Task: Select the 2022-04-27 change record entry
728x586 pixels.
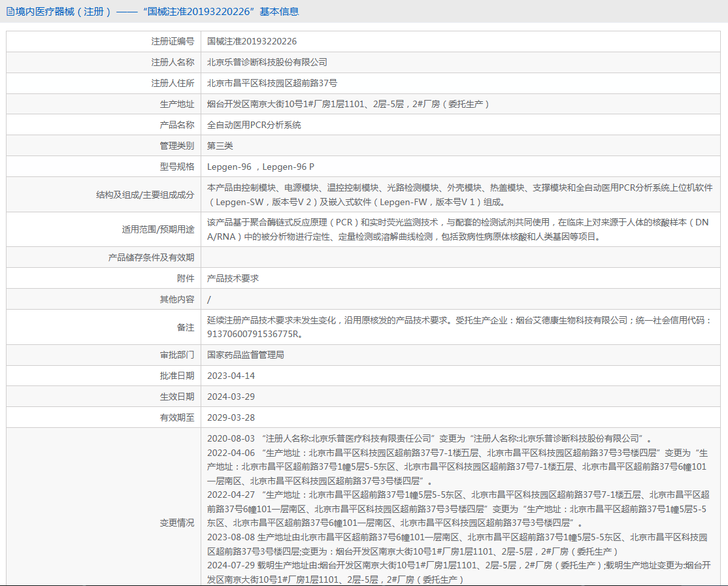Action: [x=458, y=509]
